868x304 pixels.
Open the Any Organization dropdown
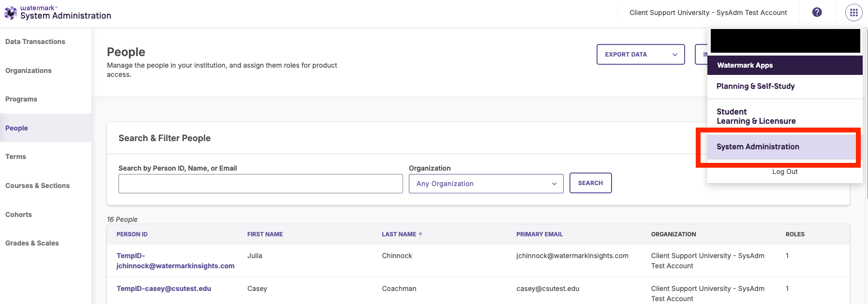point(486,184)
